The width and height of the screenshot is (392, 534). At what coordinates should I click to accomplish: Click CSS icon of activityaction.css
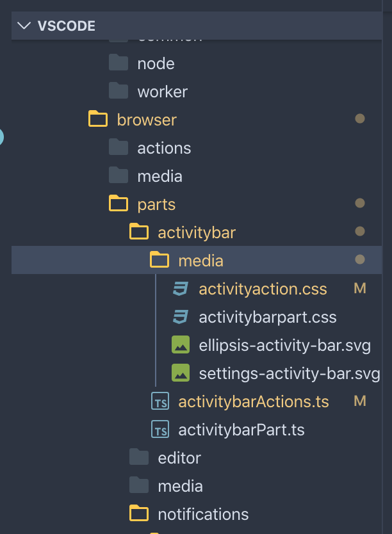(x=181, y=289)
